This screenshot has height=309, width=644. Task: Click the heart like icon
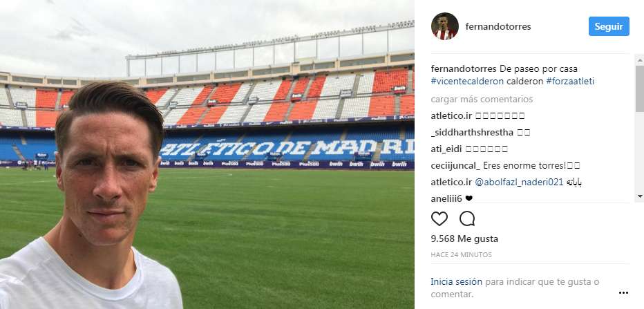439,218
